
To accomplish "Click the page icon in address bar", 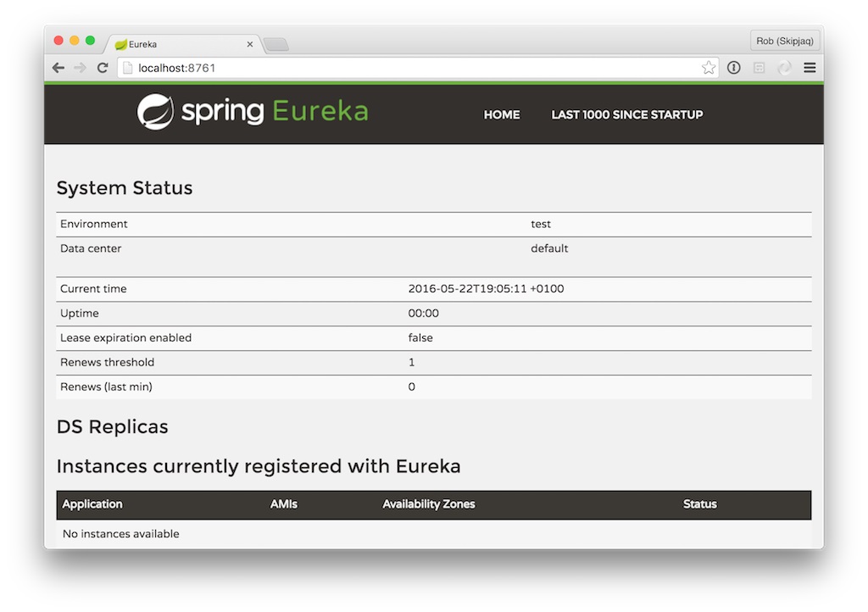I will click(127, 68).
